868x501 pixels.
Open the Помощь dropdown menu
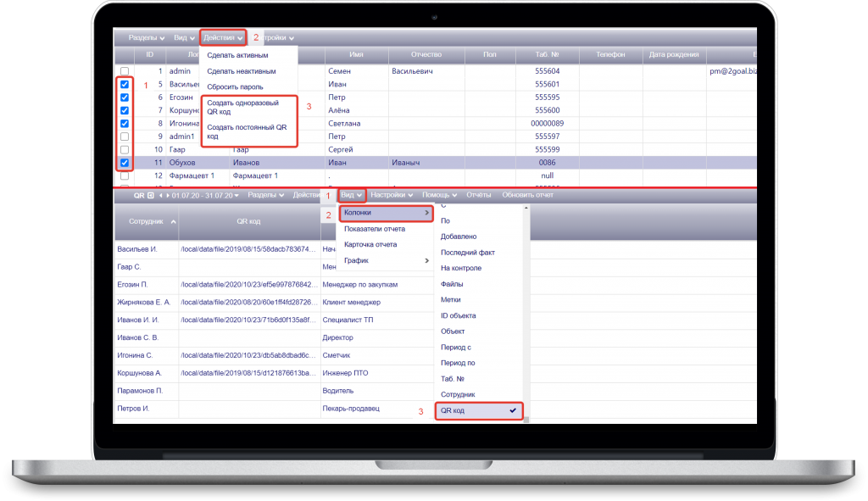[440, 195]
